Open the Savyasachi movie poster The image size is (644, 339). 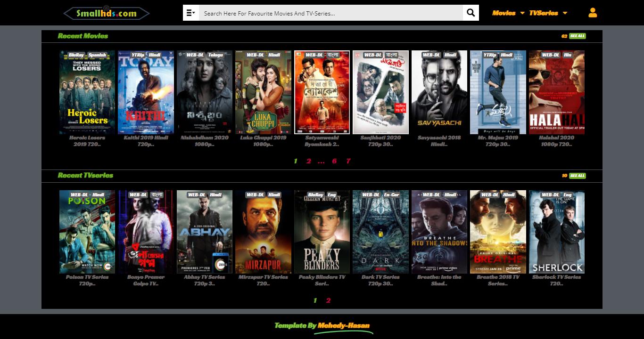(439, 92)
